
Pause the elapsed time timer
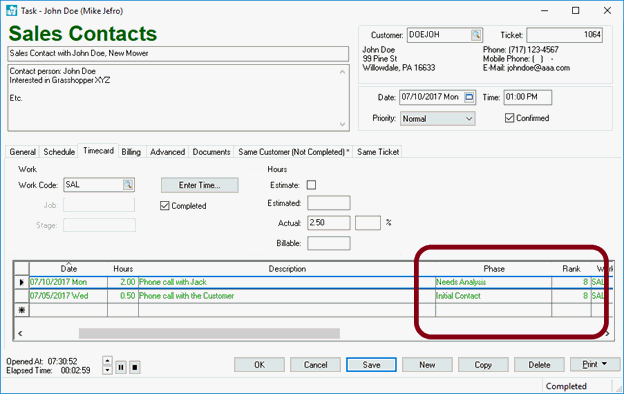pyautogui.click(x=121, y=367)
